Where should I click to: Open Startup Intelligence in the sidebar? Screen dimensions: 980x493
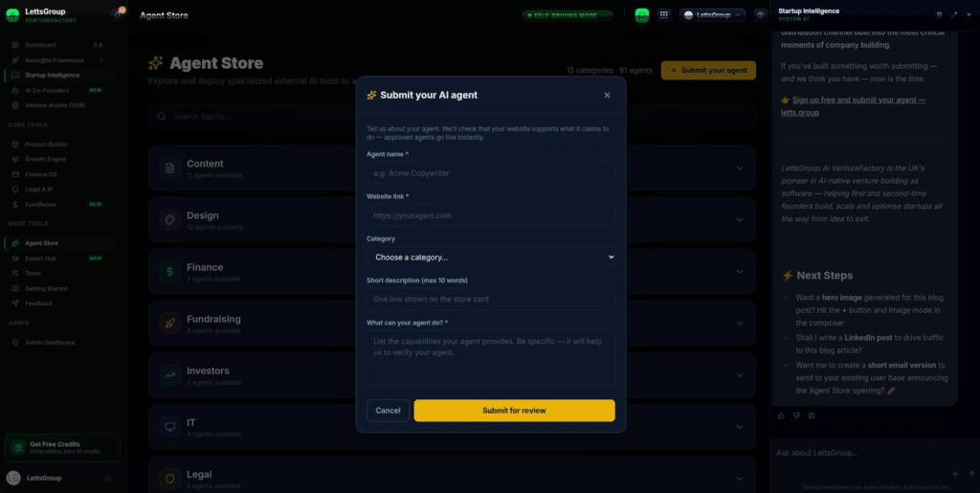tap(58, 75)
